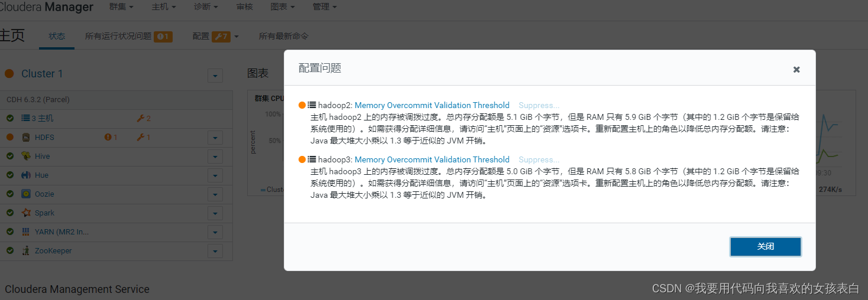
Task: Expand HDFS actions dropdown
Action: 215,138
